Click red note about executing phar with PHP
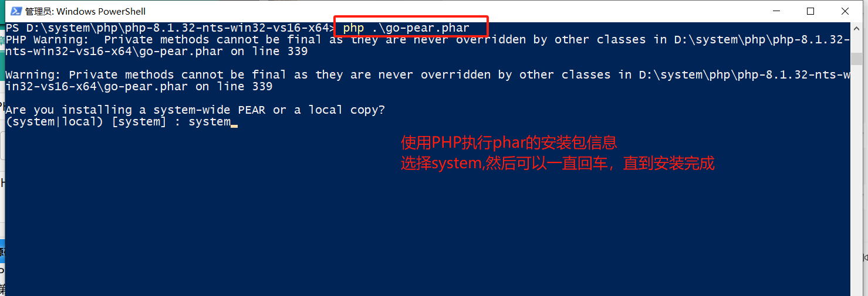This screenshot has width=868, height=296. click(509, 142)
